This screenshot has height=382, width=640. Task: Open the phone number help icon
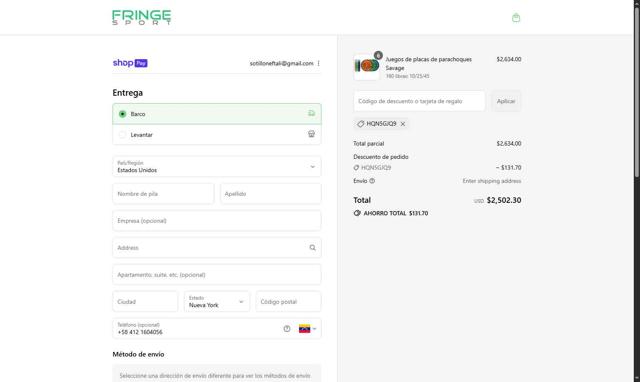pyautogui.click(x=287, y=329)
